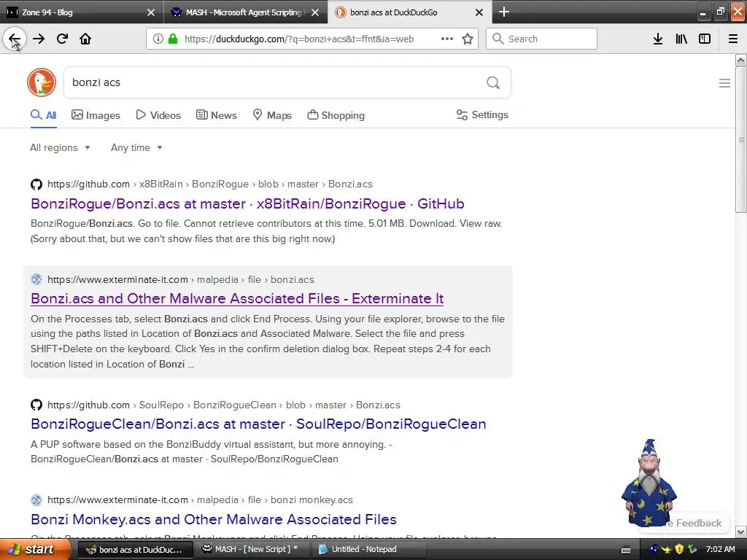Focus the Firefox Search field
The width and height of the screenshot is (747, 560).
541,39
